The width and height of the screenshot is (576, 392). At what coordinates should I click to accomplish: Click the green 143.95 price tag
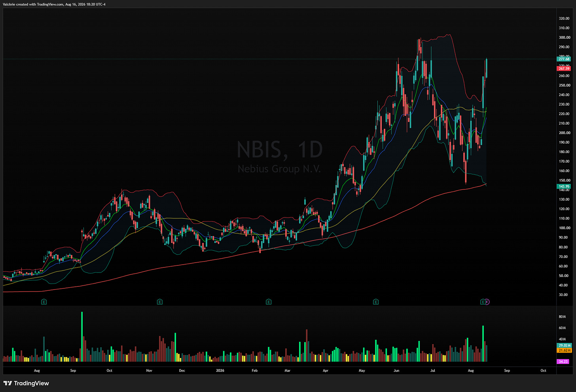[564, 186]
